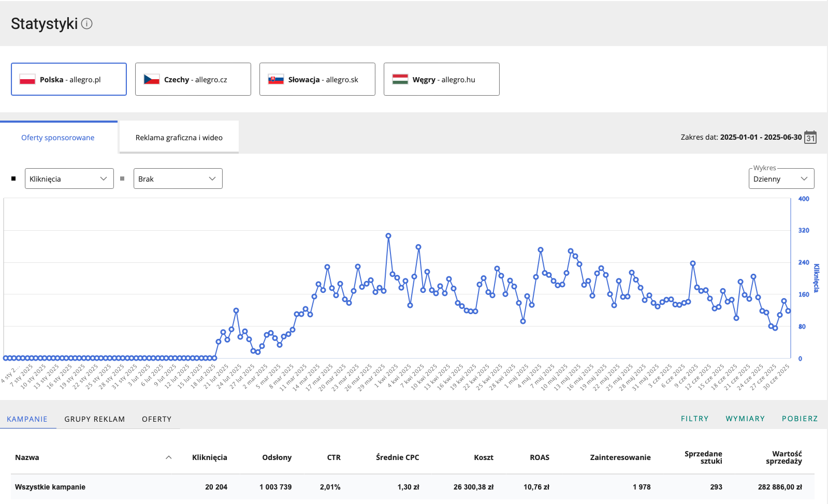Viewport: 828px width, 504px height.
Task: Expand the Wykres Dzienny dropdown
Action: [x=781, y=179]
